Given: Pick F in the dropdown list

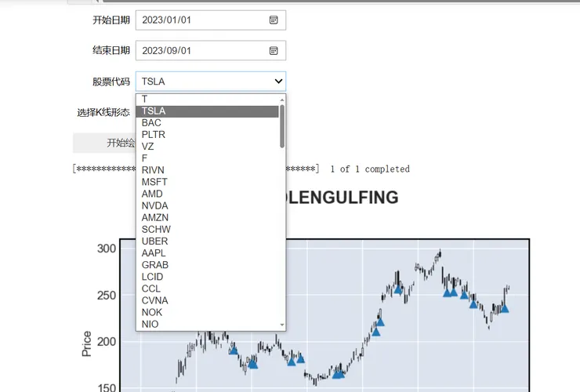Looking at the screenshot, I should [207, 158].
